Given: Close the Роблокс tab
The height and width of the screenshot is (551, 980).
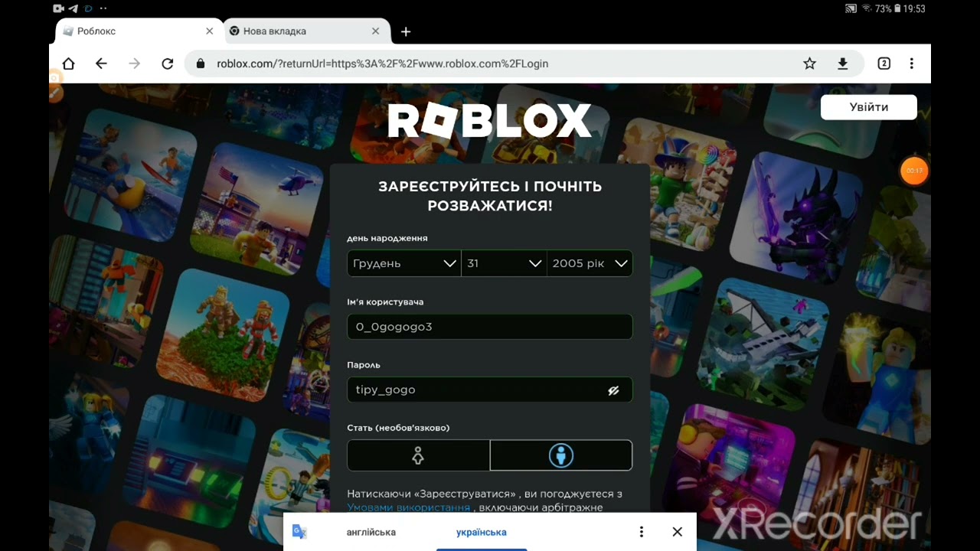Looking at the screenshot, I should (210, 31).
